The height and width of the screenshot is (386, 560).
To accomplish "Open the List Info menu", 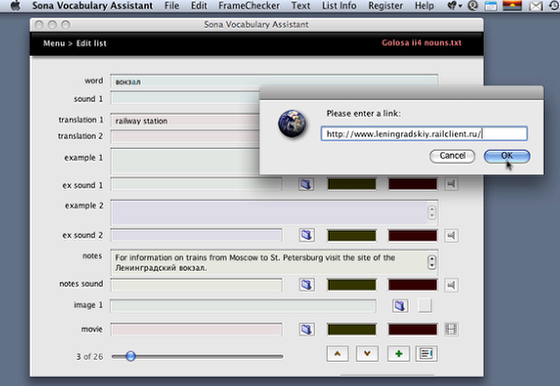I will [x=339, y=6].
